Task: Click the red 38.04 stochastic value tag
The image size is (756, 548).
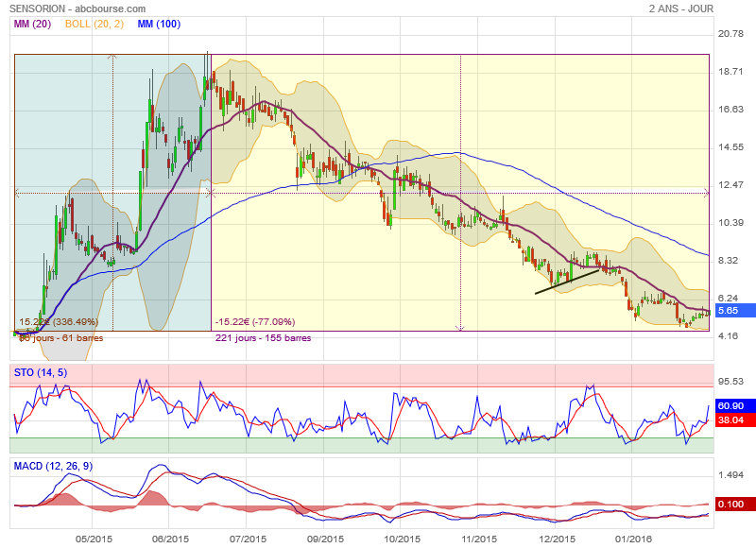Action: coord(730,420)
